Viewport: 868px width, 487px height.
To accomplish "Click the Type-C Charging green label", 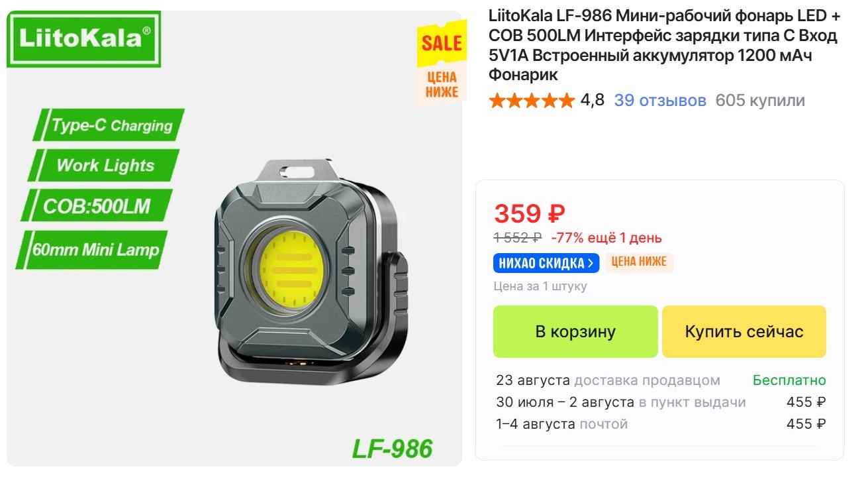I will [x=109, y=125].
